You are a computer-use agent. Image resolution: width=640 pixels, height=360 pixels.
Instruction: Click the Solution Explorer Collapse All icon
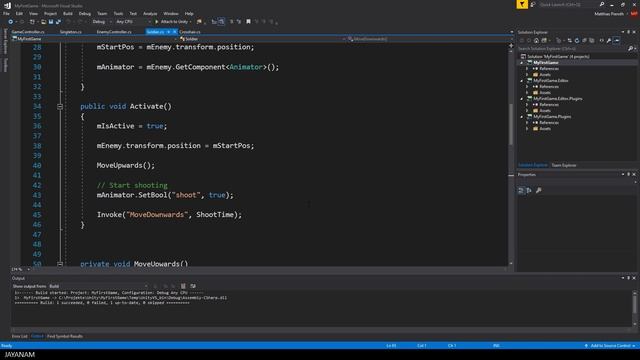(584, 40)
